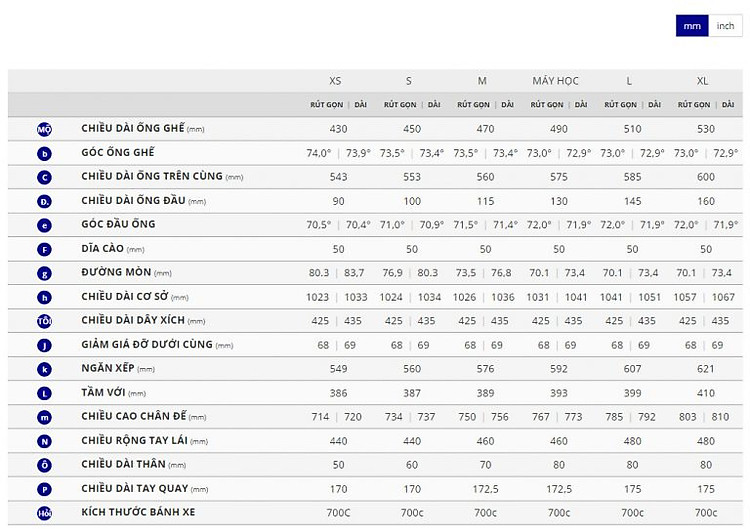Click the stem length value 60

click(x=412, y=465)
